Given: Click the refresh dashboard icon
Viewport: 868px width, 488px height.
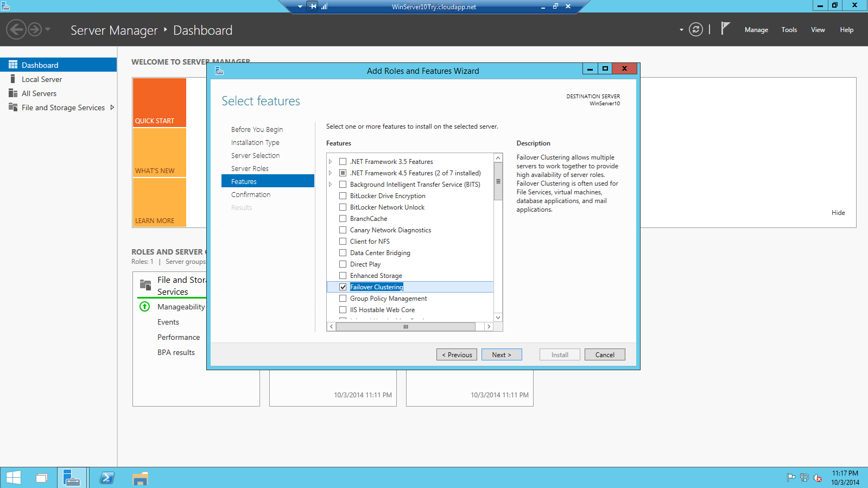Looking at the screenshot, I should pyautogui.click(x=695, y=29).
